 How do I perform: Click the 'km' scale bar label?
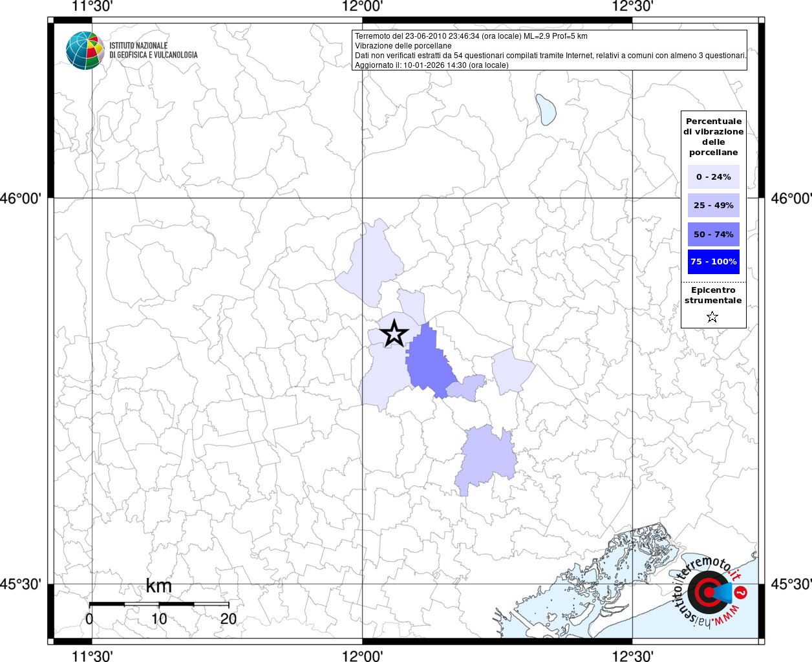pyautogui.click(x=159, y=586)
